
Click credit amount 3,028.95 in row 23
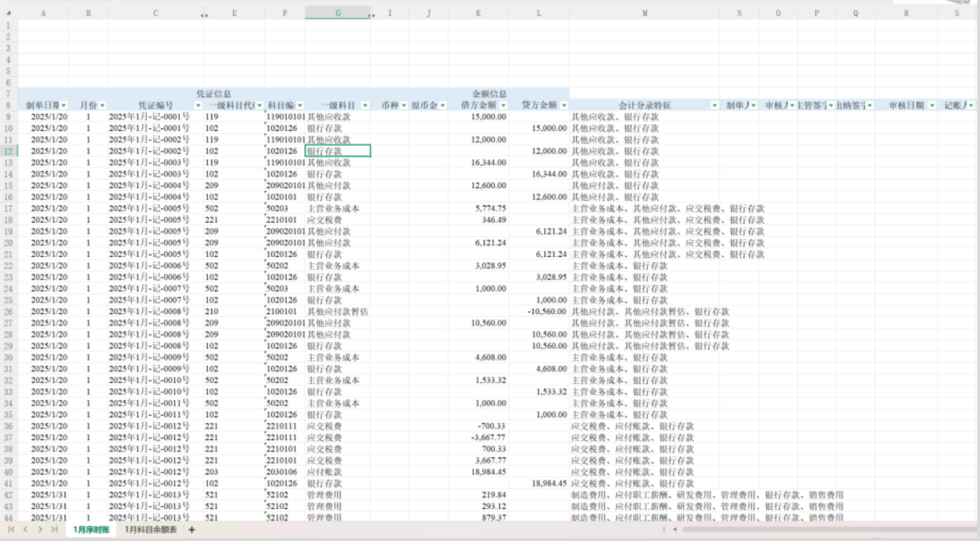click(x=539, y=277)
